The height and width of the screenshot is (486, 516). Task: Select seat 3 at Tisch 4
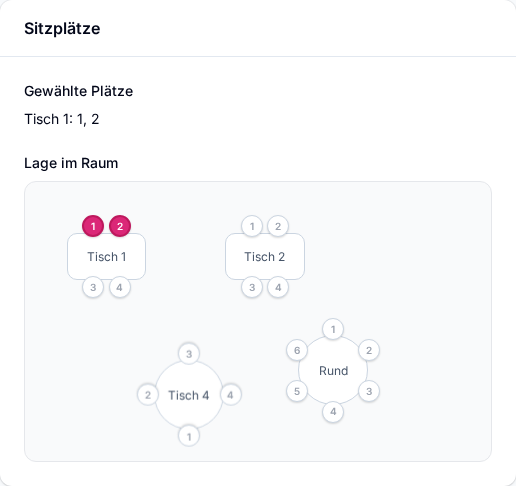click(189, 354)
